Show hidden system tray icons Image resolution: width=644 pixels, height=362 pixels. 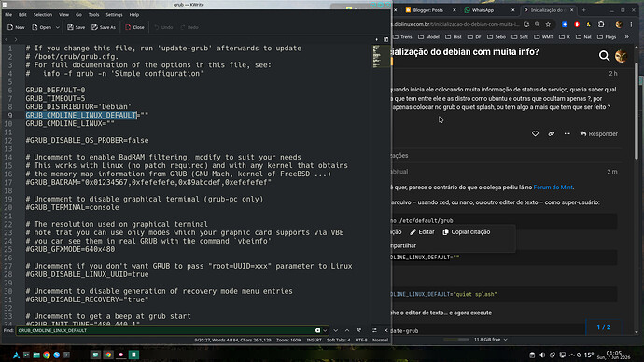click(x=571, y=355)
